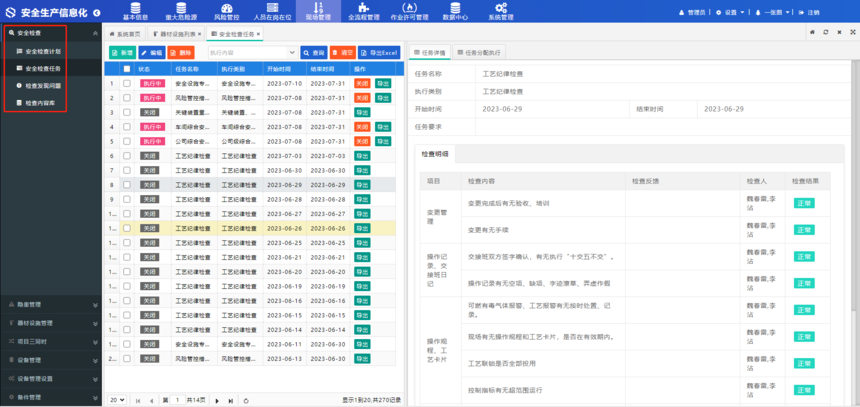This screenshot has height=407, width=860.
Task: Open 系统管理 gears icon
Action: (501, 8)
